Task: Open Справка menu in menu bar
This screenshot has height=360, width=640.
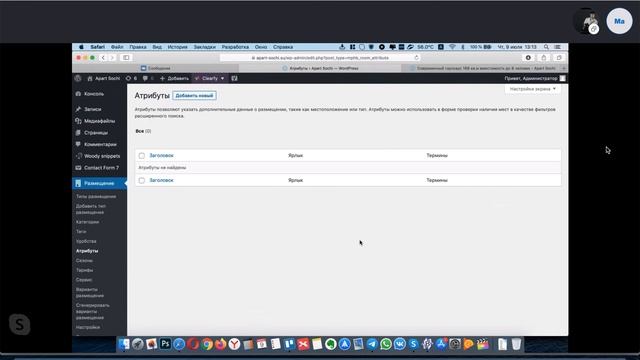Action: [x=283, y=47]
